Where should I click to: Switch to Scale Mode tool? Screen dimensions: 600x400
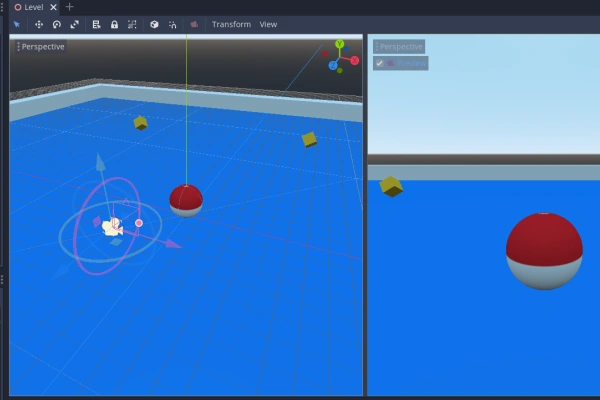click(x=75, y=24)
